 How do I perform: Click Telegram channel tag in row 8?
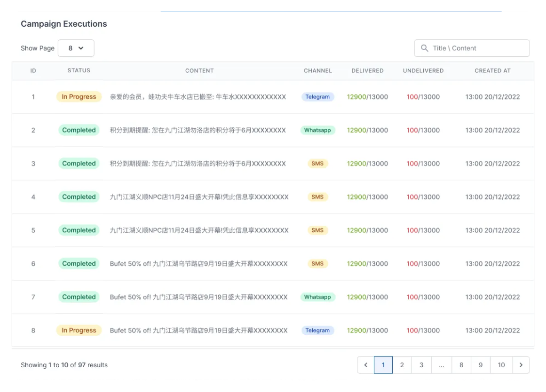318,330
